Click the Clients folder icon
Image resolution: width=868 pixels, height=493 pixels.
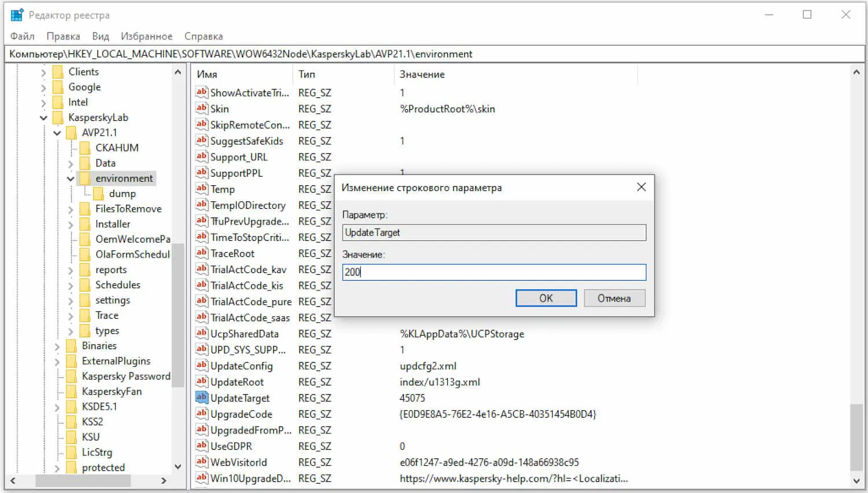click(x=58, y=72)
